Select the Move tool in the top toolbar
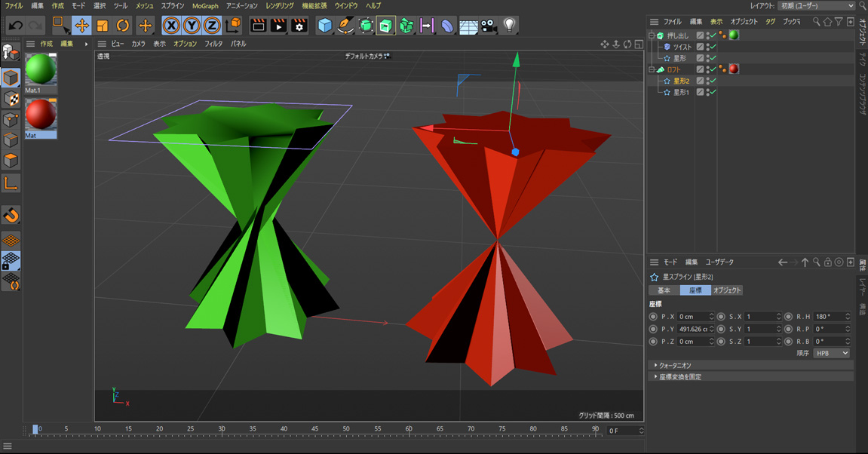868x454 pixels. tap(81, 26)
